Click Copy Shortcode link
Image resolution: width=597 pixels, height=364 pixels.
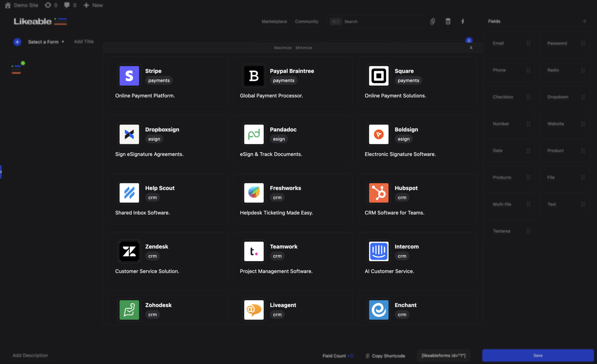(388, 356)
